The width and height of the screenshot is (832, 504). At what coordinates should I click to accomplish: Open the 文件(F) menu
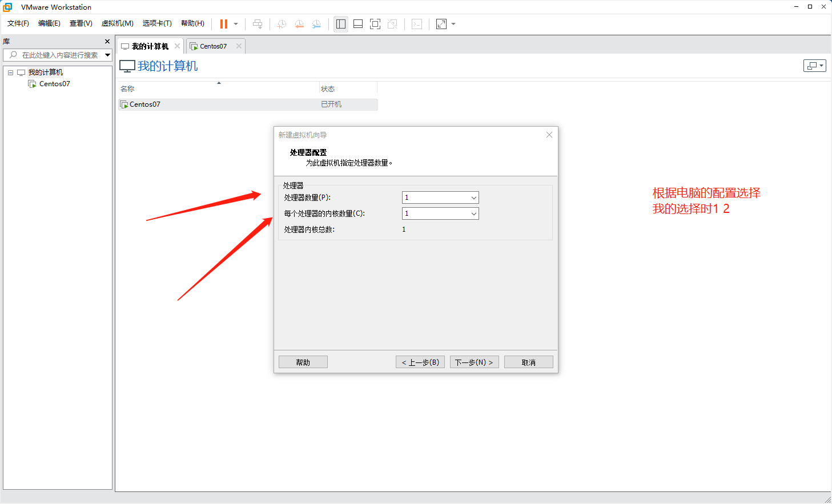(18, 23)
